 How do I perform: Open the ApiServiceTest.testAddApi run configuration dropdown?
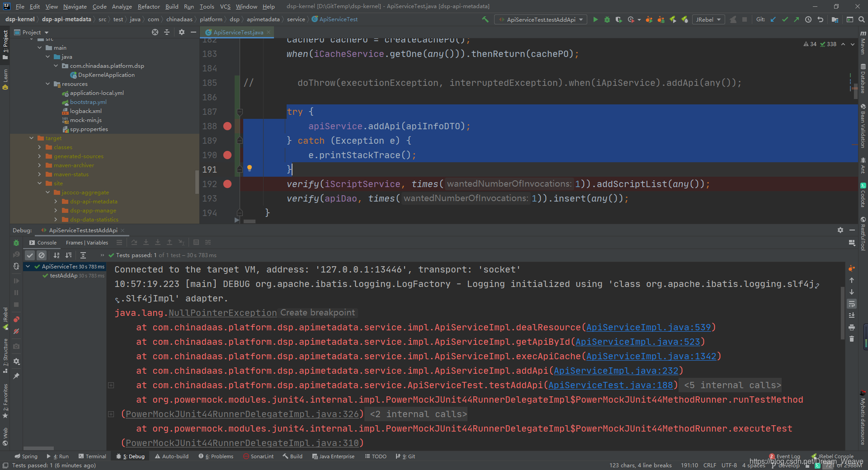541,19
